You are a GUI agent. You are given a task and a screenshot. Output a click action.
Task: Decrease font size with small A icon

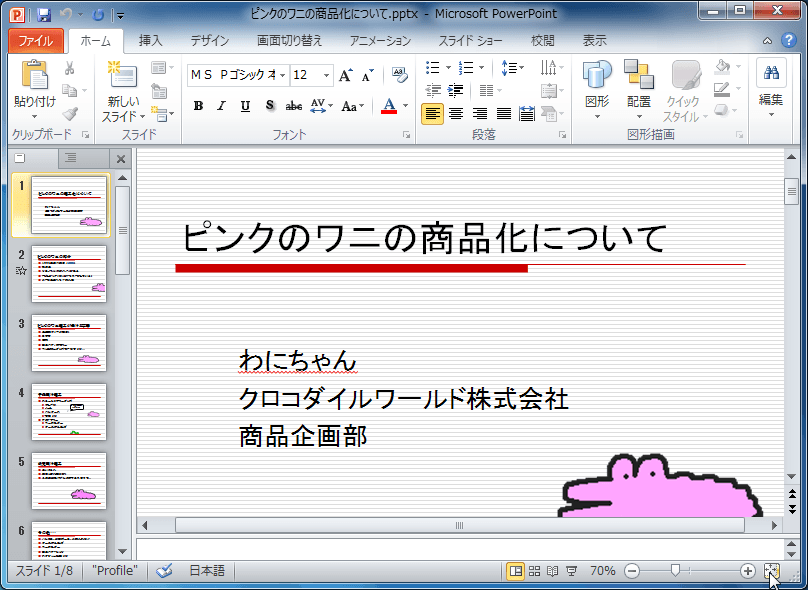point(367,76)
